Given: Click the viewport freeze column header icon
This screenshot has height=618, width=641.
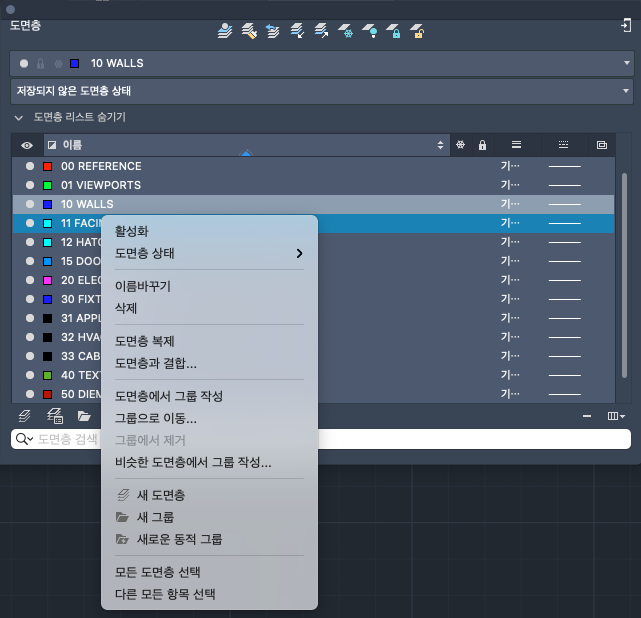Looking at the screenshot, I should pyautogui.click(x=602, y=145).
